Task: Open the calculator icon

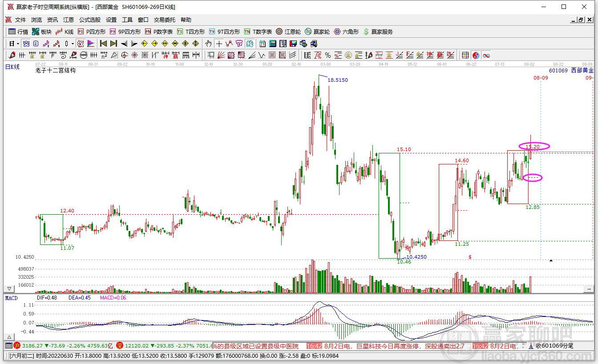Action: tap(273, 44)
